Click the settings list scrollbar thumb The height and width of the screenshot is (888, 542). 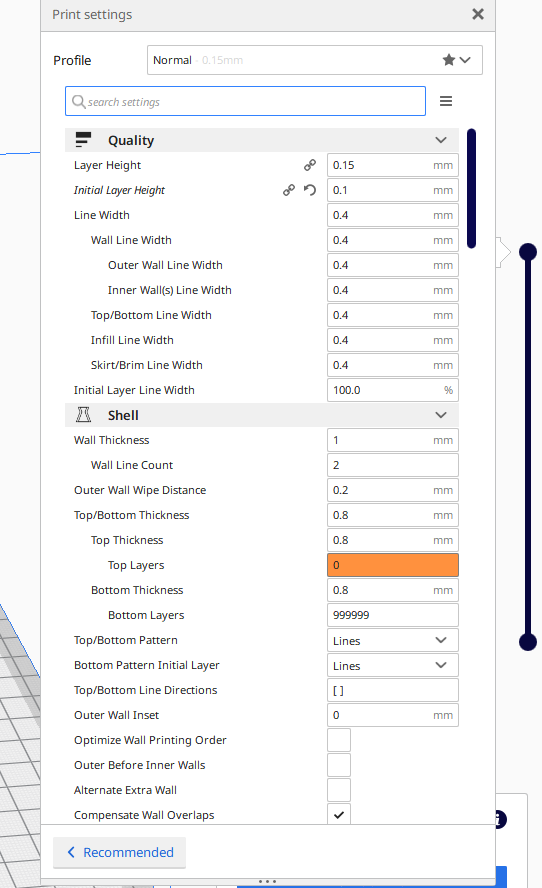(471, 189)
